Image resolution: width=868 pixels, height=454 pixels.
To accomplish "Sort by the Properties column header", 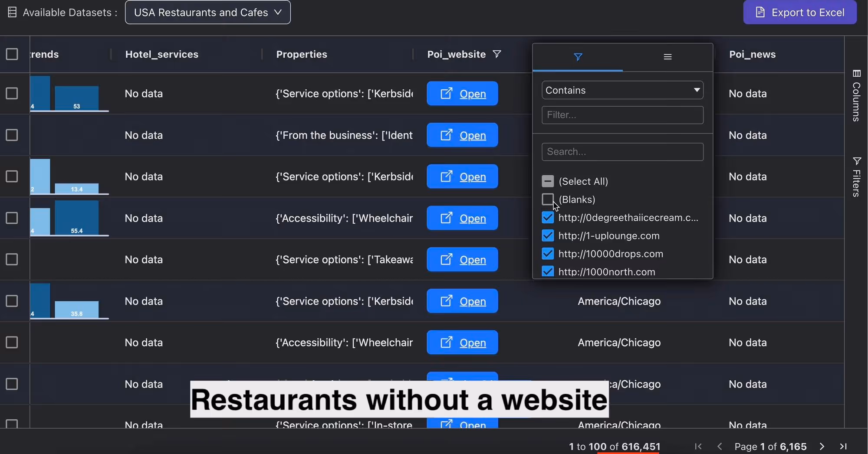I will click(302, 54).
